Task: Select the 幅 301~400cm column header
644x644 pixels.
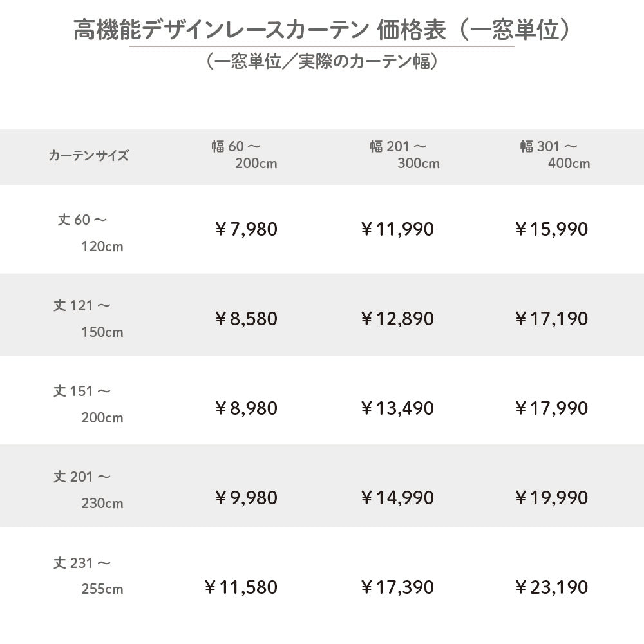Action: [555, 155]
